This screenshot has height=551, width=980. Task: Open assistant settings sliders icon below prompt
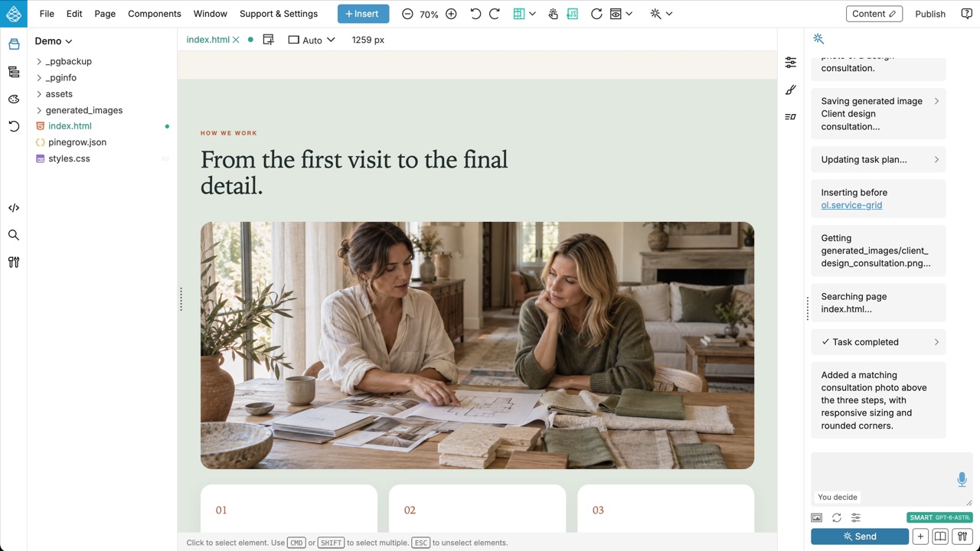click(x=856, y=518)
